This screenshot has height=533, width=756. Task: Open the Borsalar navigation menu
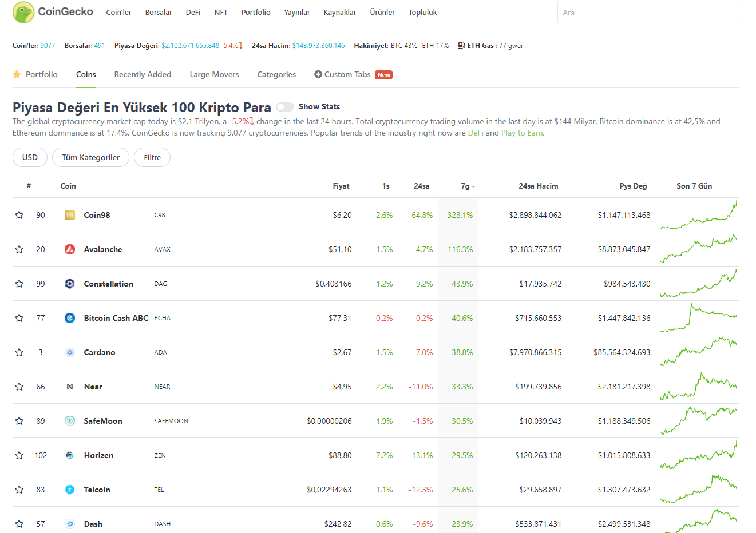tap(159, 12)
